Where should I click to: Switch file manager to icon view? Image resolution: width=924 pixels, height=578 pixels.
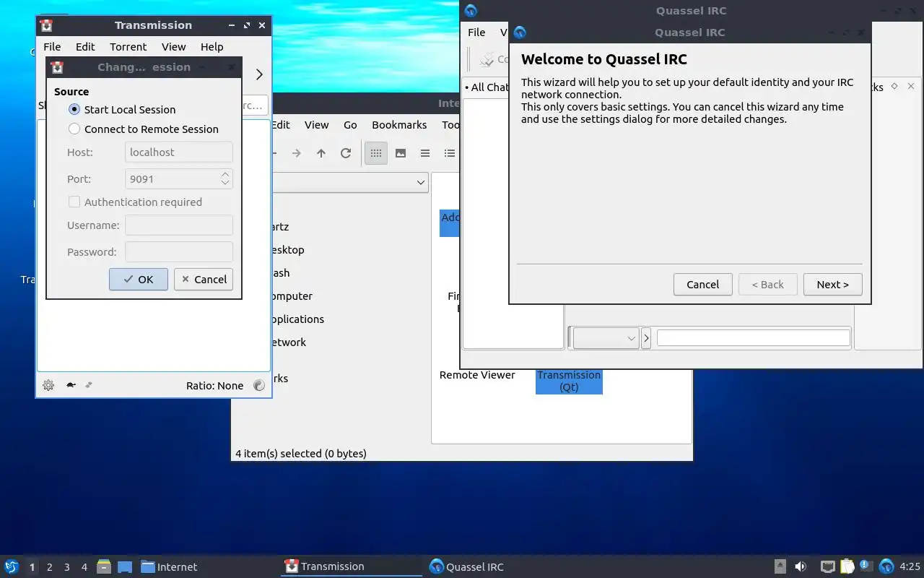[x=376, y=153]
